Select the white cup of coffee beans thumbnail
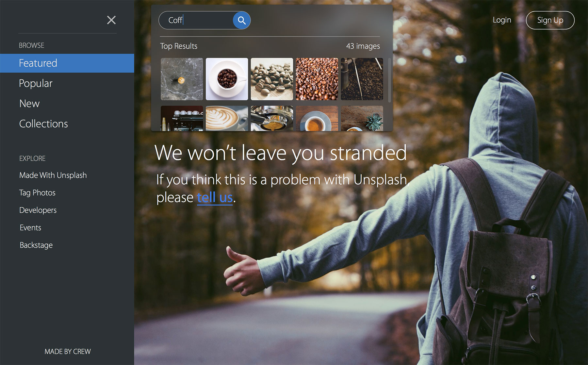The width and height of the screenshot is (588, 365). (227, 79)
